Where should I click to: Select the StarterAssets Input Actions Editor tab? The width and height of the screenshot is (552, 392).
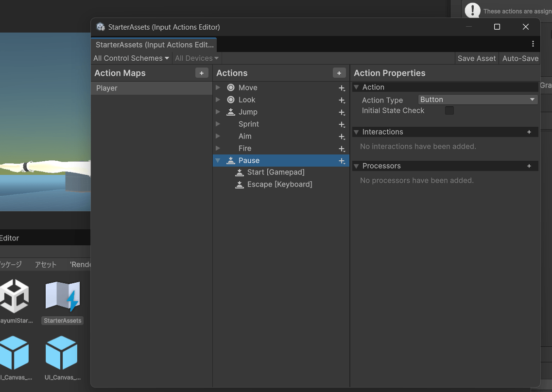click(154, 45)
